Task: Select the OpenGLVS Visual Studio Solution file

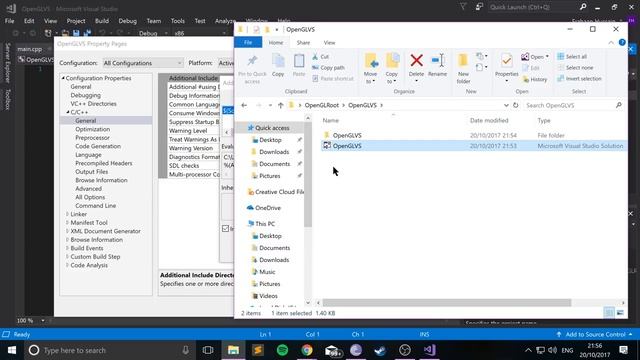Action: click(x=473, y=146)
